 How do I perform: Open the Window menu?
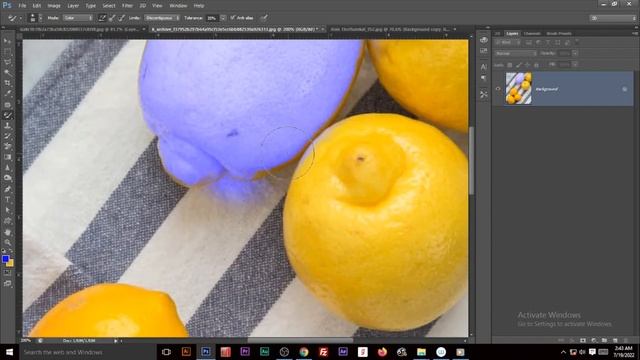[x=178, y=6]
